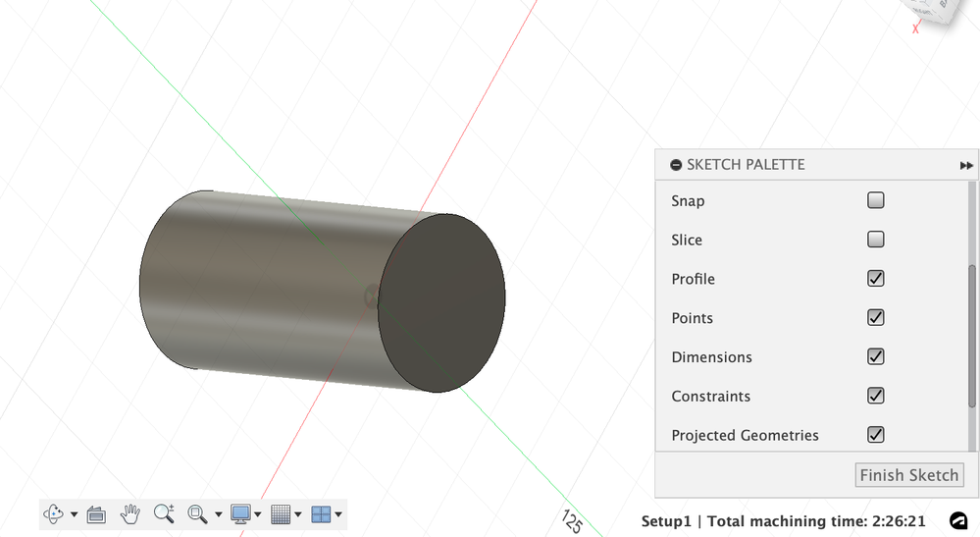
Task: Click the Sketch Palette double-arrow expand icon
Action: pos(966,165)
